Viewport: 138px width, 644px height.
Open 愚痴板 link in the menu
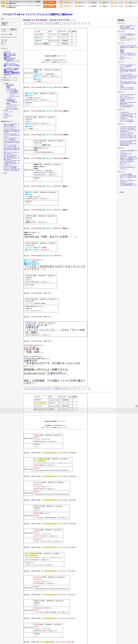[8, 103]
